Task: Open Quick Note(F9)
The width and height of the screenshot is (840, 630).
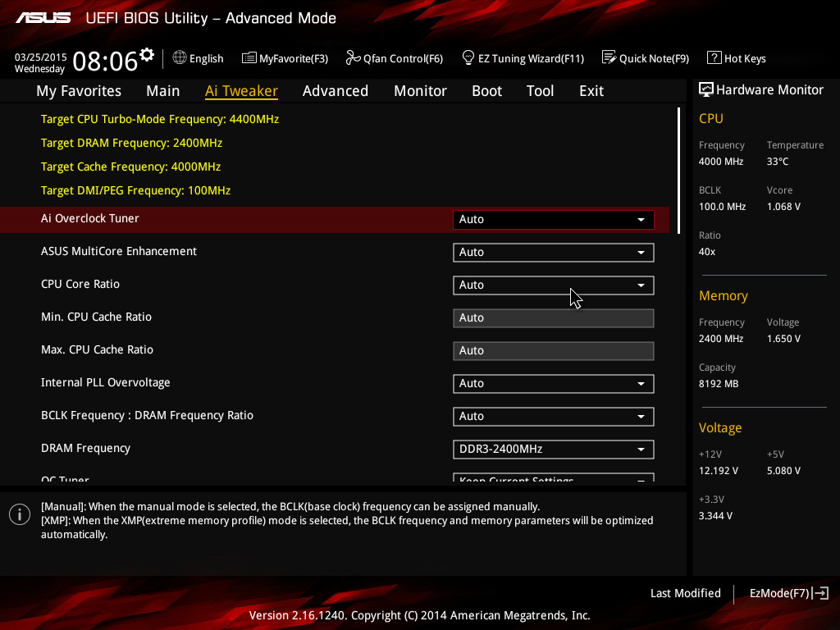Action: [x=646, y=58]
